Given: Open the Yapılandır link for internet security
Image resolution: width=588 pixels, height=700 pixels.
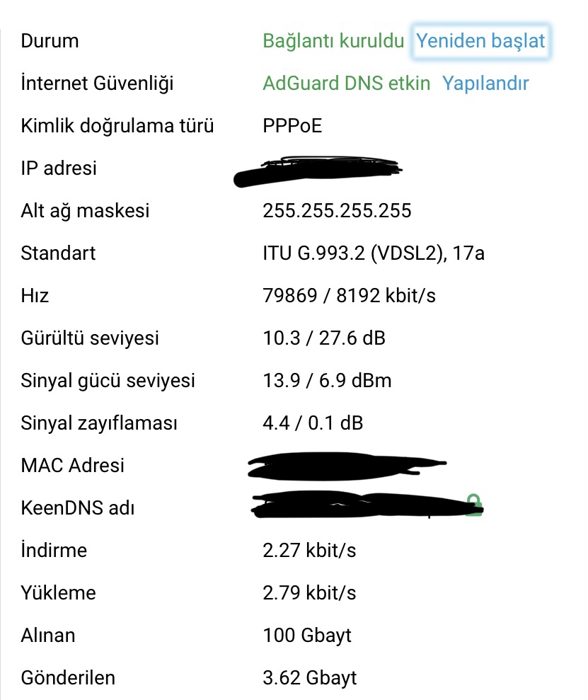Looking at the screenshot, I should (485, 83).
